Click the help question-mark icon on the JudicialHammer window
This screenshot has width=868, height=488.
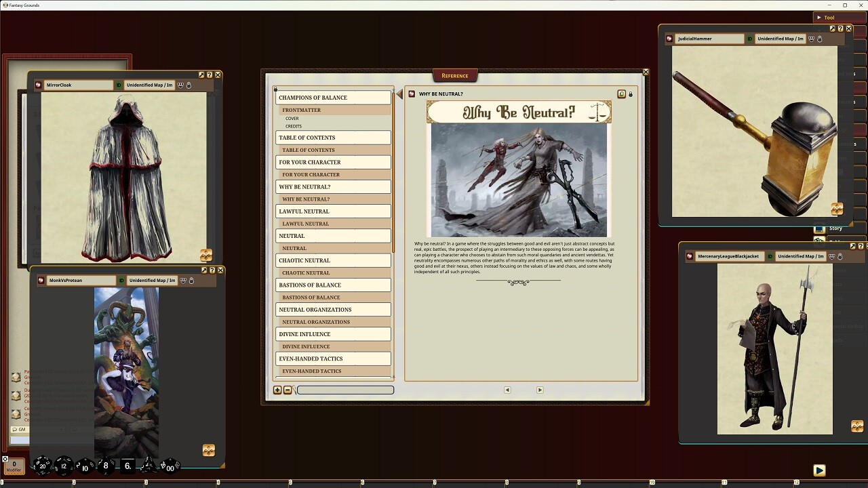click(x=840, y=28)
